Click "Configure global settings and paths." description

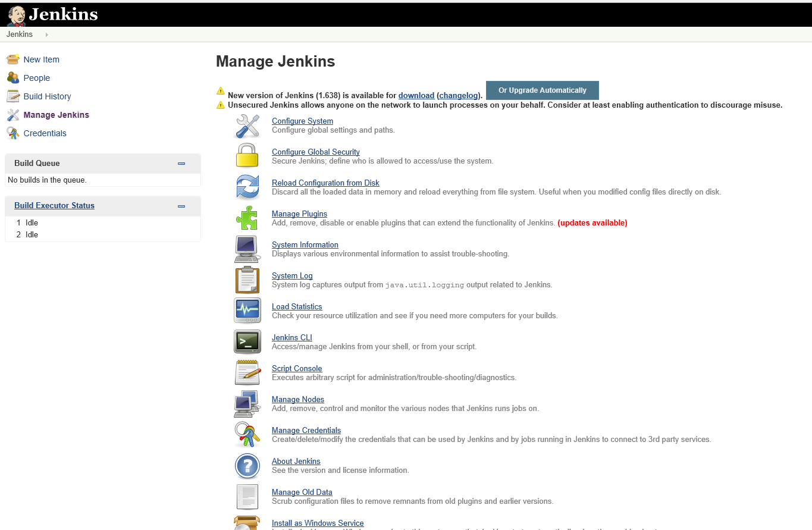[x=333, y=130]
